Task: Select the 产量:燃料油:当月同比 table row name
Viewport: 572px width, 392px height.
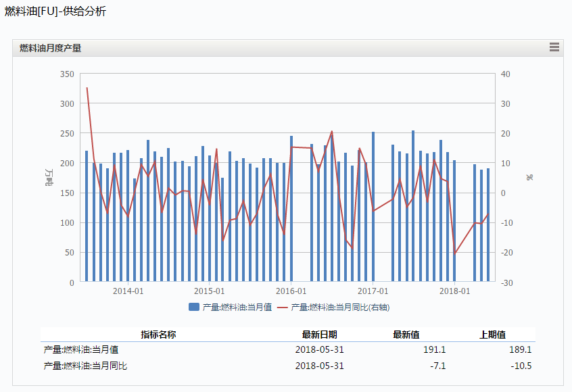Action: [86, 366]
